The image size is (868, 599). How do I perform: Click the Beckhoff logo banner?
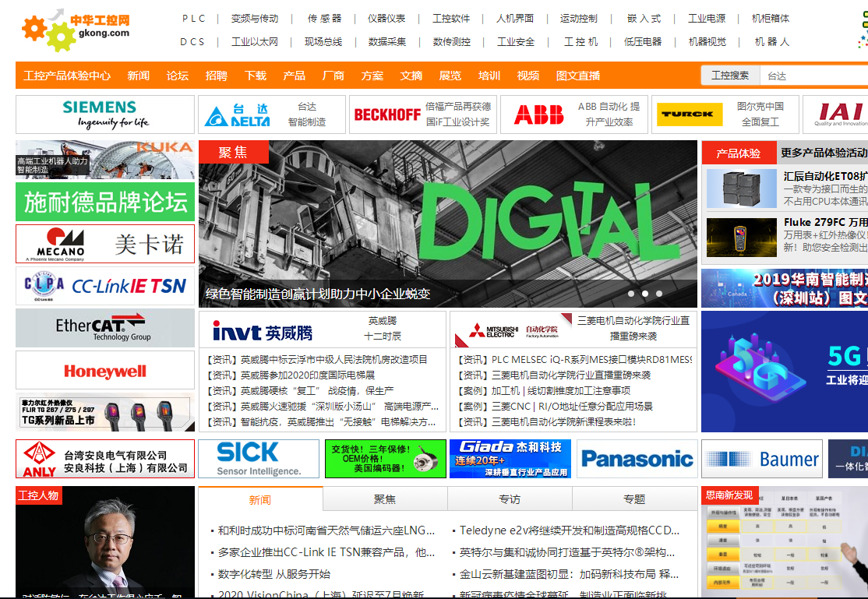click(x=387, y=115)
